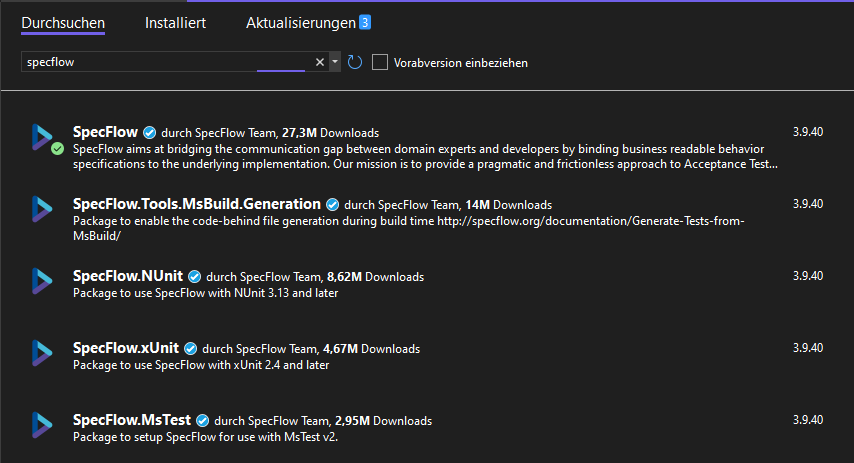Select the SpecFlow.xUnit package title

126,348
